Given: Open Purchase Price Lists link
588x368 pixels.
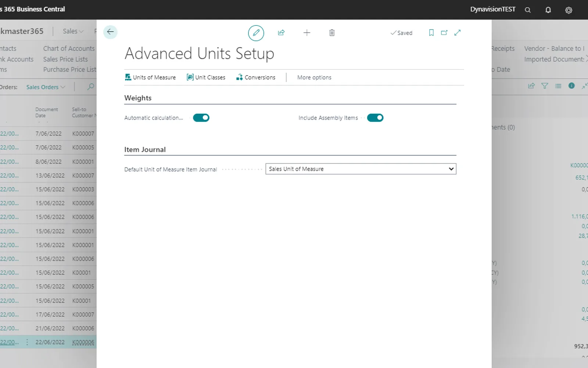Looking at the screenshot, I should (x=70, y=70).
